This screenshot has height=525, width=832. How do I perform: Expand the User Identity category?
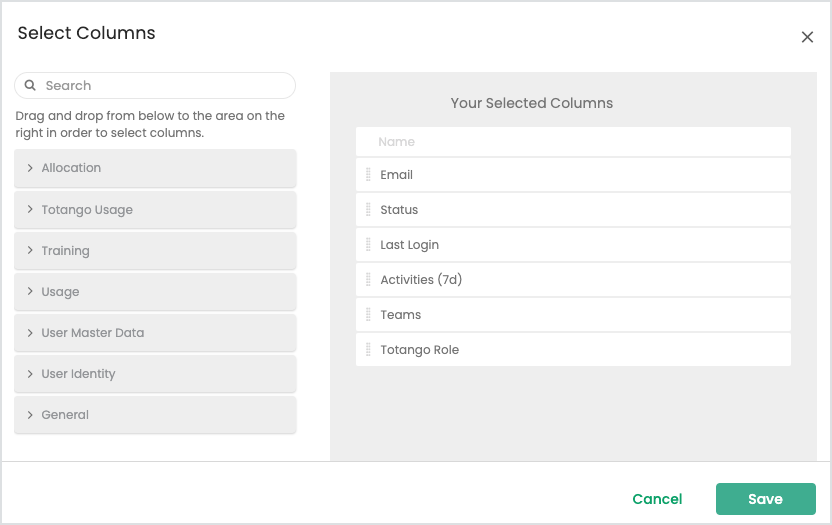pos(155,374)
